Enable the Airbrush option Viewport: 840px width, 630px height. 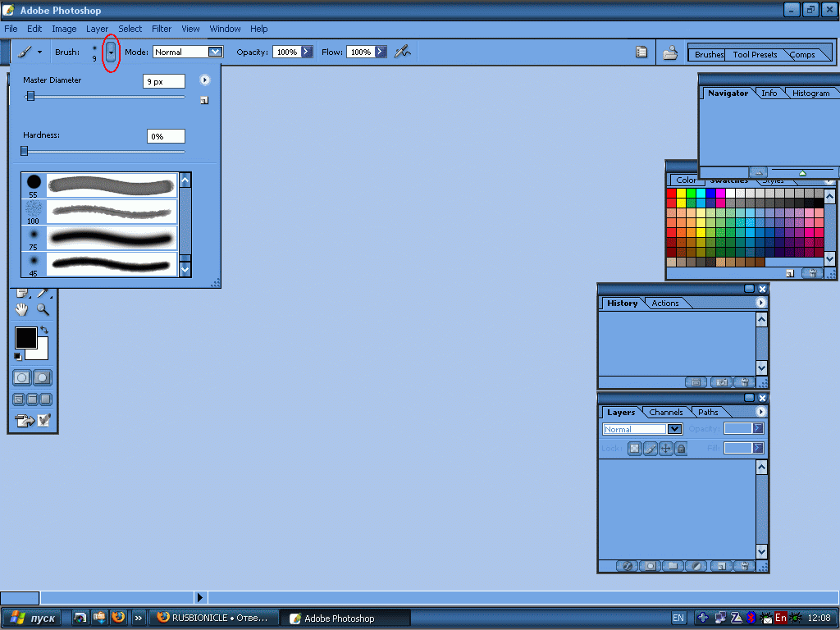coord(402,52)
